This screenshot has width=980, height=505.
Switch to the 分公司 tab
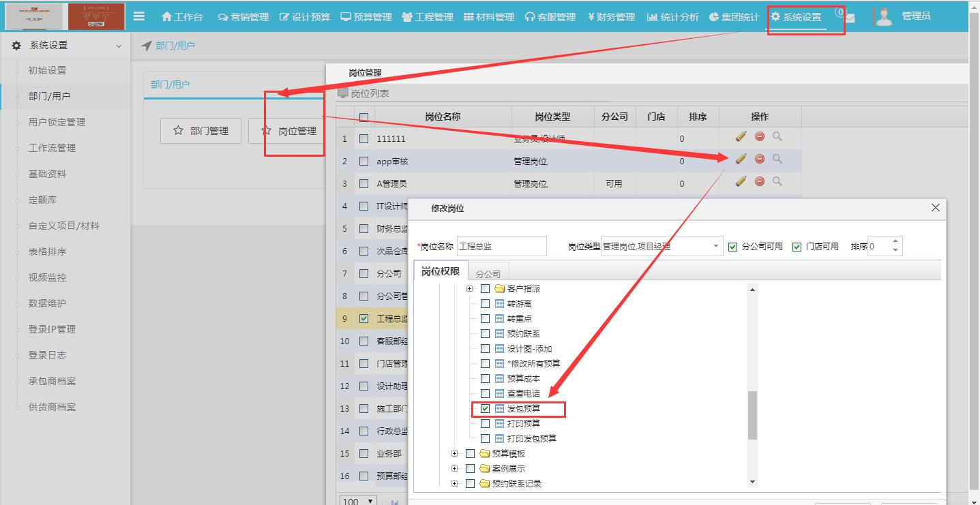[488, 273]
